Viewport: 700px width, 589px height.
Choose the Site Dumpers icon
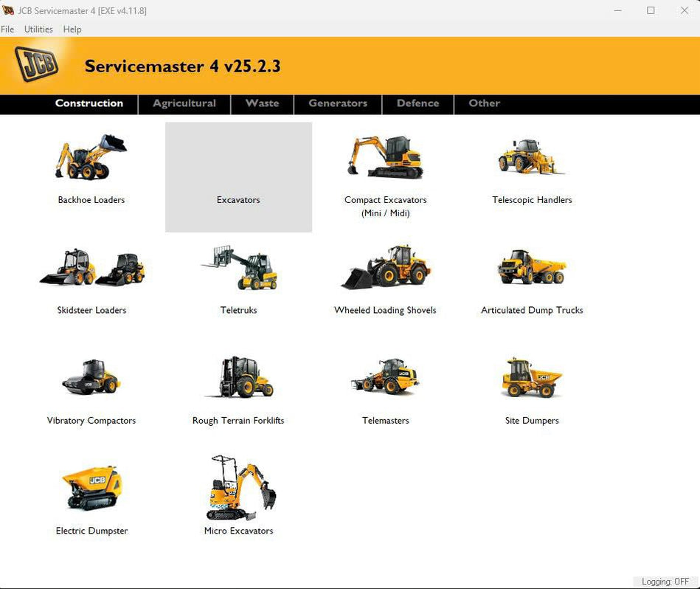(x=532, y=379)
